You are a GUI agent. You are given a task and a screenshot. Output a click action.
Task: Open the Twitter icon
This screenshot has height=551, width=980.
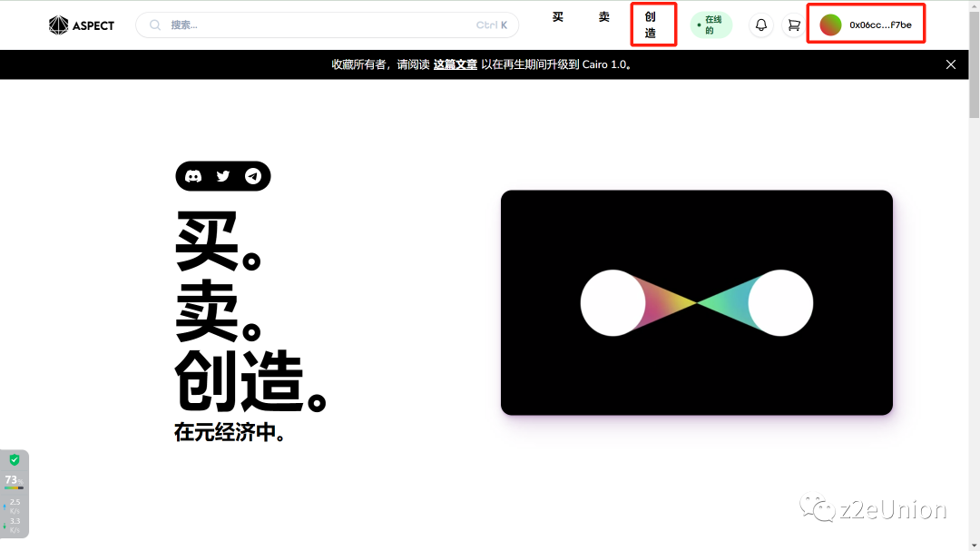coord(222,175)
